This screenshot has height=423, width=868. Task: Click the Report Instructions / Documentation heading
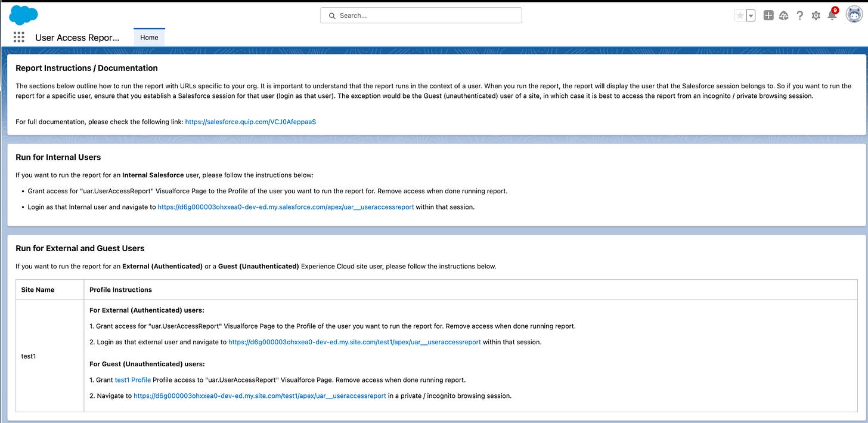click(86, 68)
